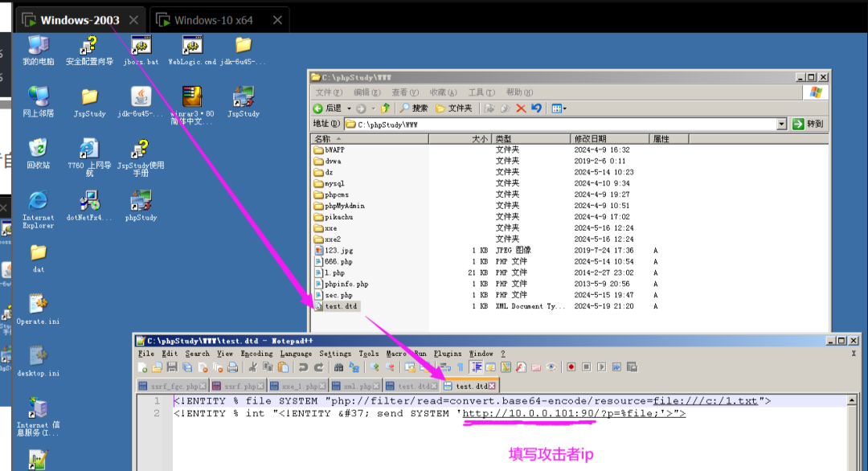Click the WebLogic.cmd desktop icon
868x471 pixels.
click(x=192, y=51)
